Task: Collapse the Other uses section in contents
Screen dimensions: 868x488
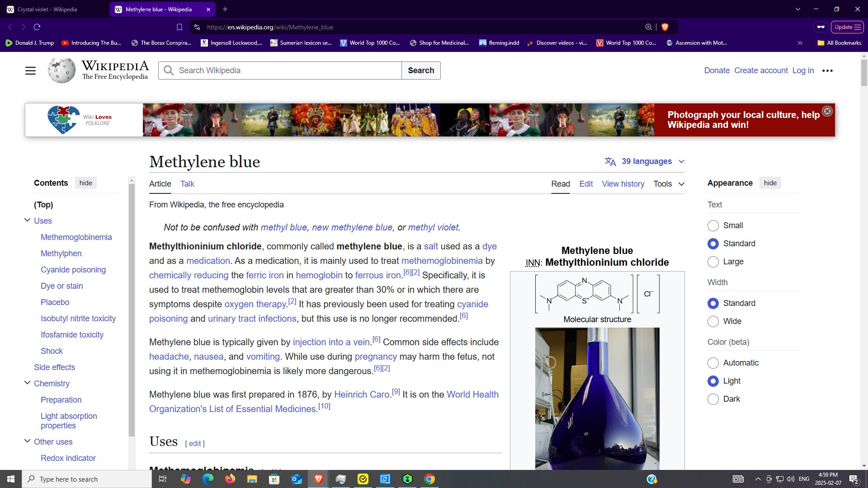Action: (x=27, y=441)
